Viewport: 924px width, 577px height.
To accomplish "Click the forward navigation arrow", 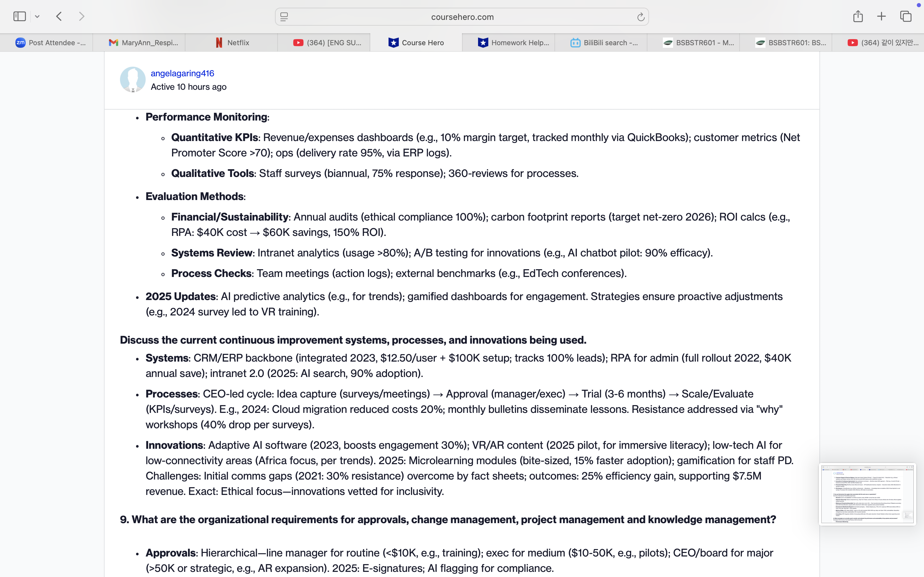I will coord(81,16).
